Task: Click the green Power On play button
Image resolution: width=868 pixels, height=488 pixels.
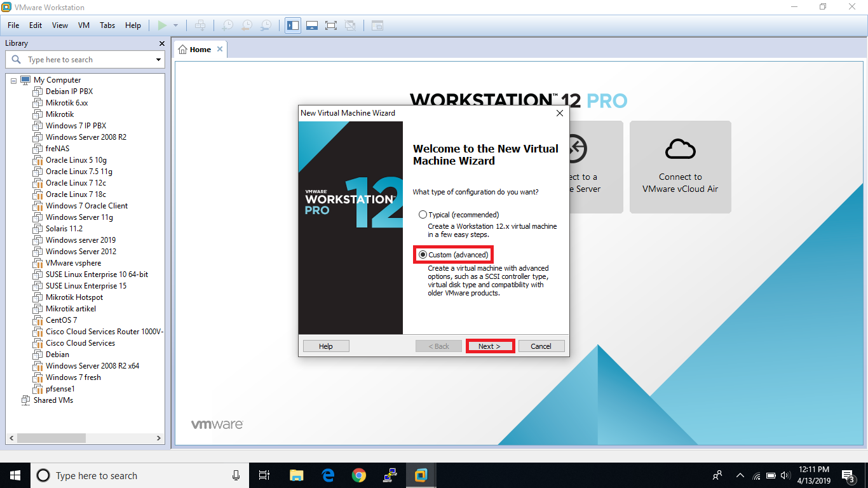Action: tap(162, 25)
